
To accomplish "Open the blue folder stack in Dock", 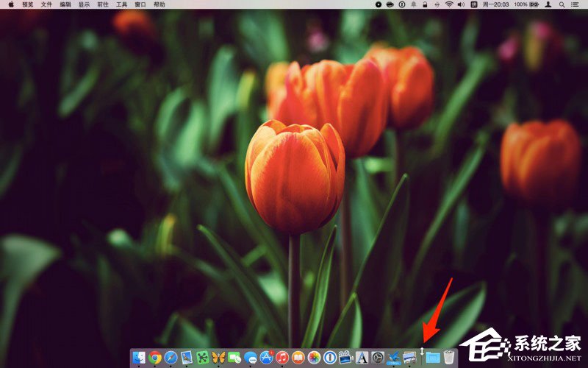I will coord(433,358).
